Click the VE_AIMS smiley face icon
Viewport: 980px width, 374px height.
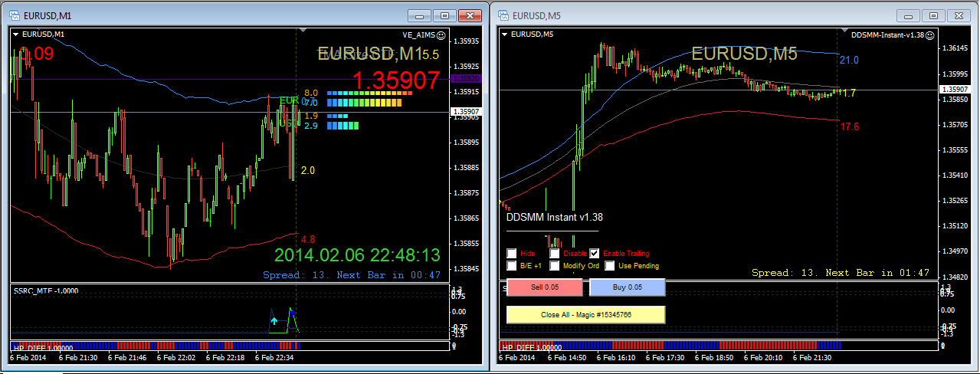(x=441, y=35)
